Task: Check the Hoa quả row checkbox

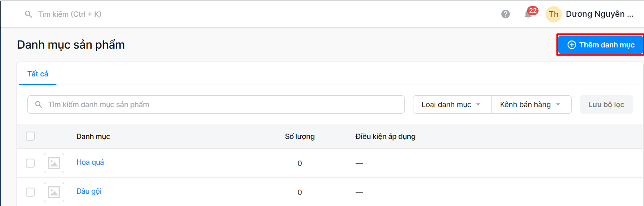Action: point(30,163)
